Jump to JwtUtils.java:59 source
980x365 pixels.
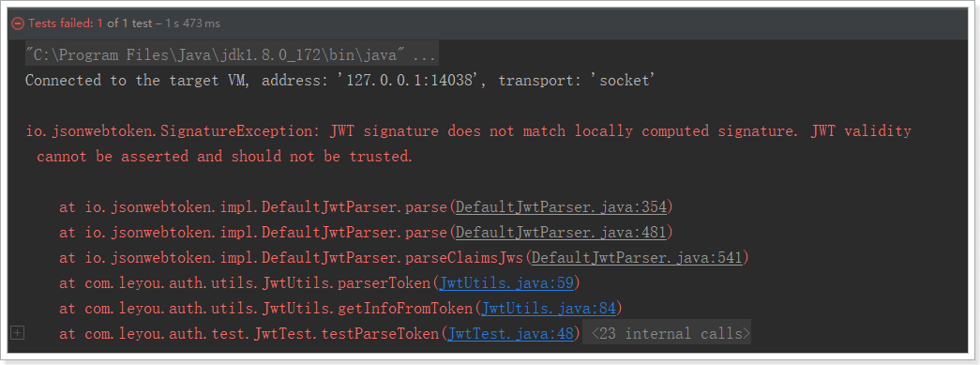(x=506, y=283)
